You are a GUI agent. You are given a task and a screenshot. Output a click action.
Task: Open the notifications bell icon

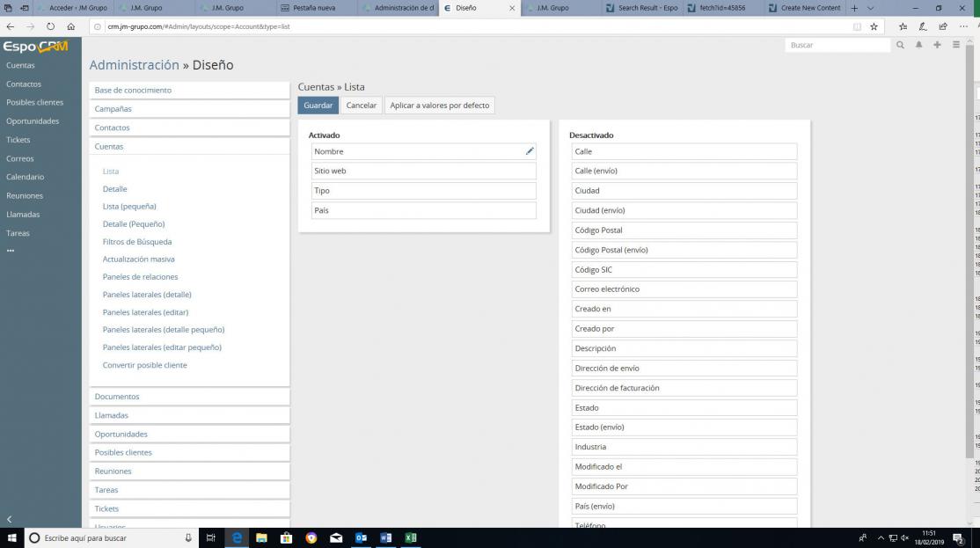pos(918,45)
